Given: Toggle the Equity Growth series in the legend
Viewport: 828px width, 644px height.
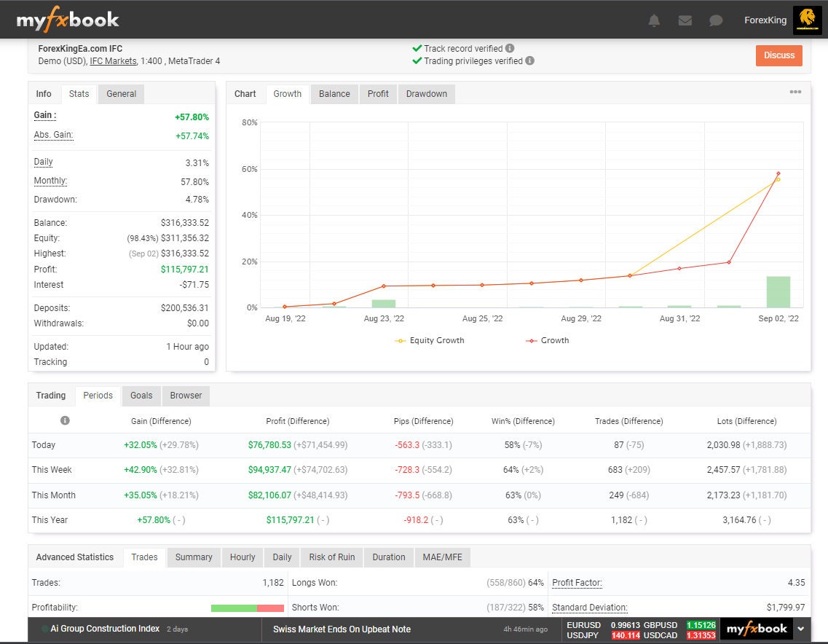Looking at the screenshot, I should pyautogui.click(x=428, y=340).
